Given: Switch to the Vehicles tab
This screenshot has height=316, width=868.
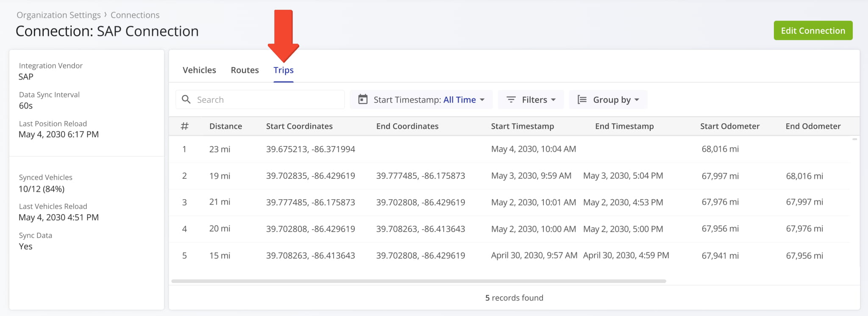Looking at the screenshot, I should coord(199,70).
